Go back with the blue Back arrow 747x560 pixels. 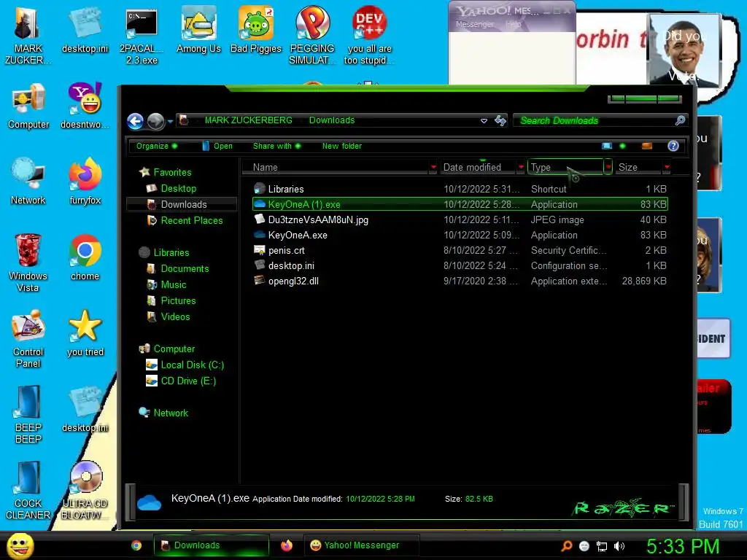pyautogui.click(x=136, y=122)
